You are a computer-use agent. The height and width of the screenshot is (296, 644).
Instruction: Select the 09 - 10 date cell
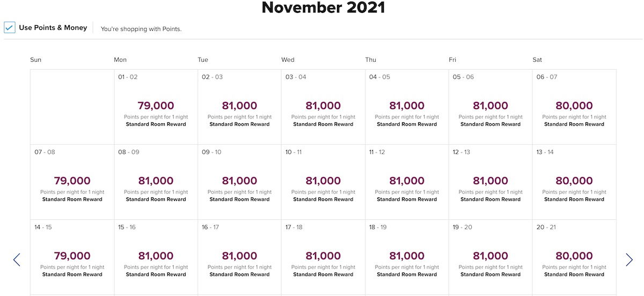click(x=239, y=182)
